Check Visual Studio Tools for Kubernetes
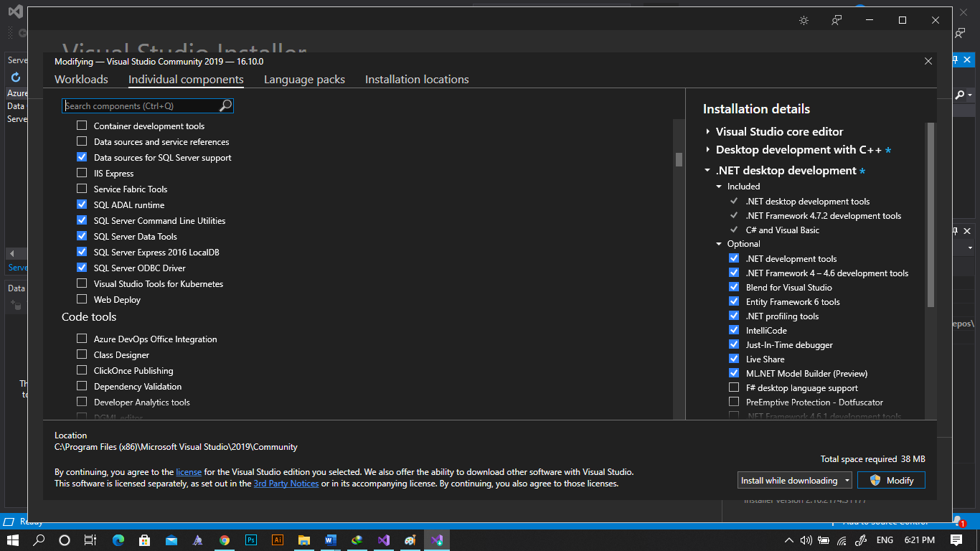 click(82, 283)
